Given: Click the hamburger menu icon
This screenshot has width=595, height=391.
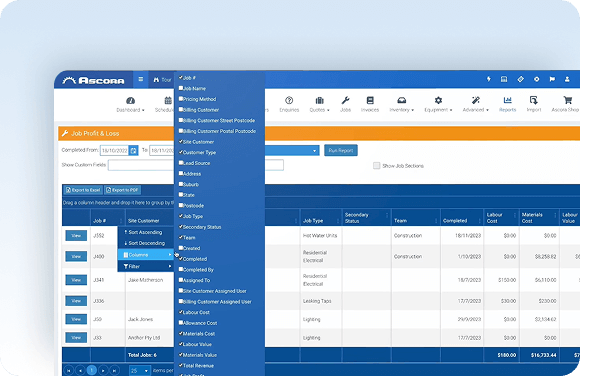Looking at the screenshot, I should tap(141, 79).
